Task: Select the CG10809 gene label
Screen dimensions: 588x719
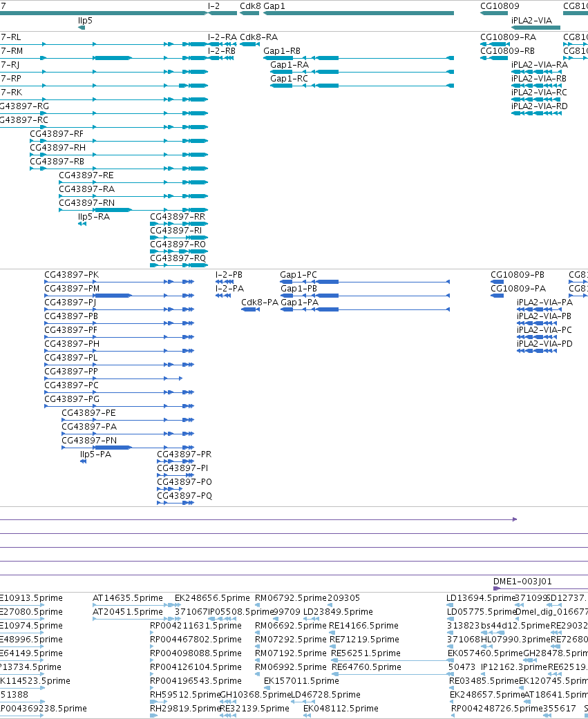Action: [x=500, y=6]
